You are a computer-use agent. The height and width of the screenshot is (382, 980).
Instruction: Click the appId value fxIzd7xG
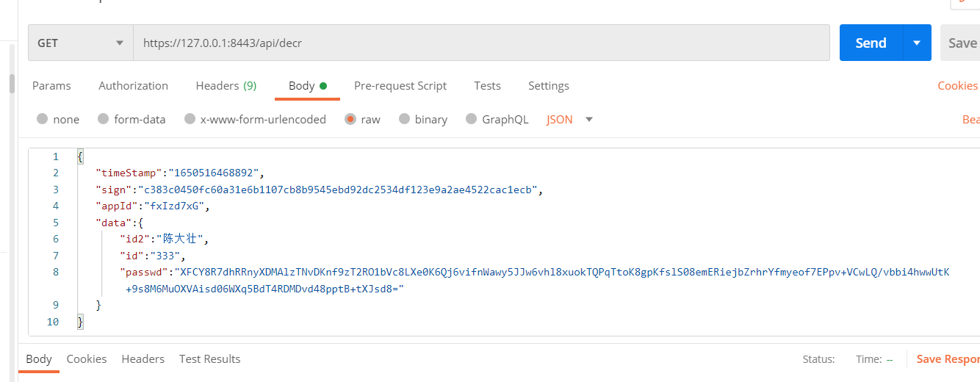point(176,206)
